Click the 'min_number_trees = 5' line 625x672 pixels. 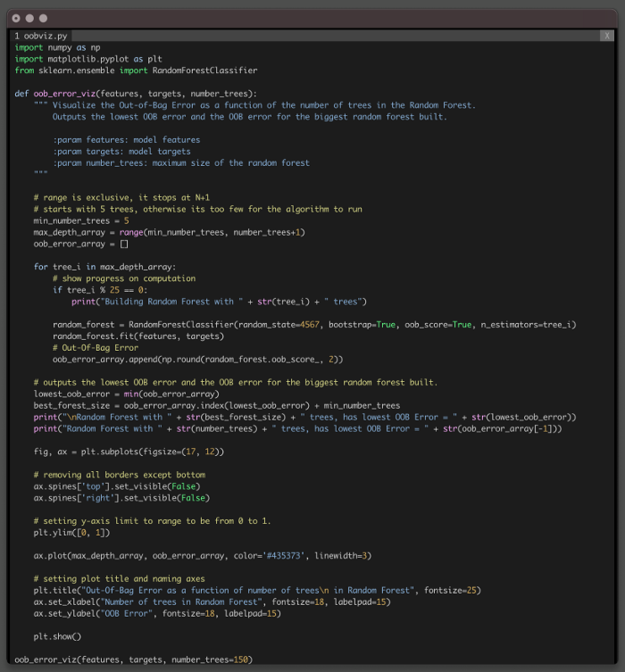(81, 221)
